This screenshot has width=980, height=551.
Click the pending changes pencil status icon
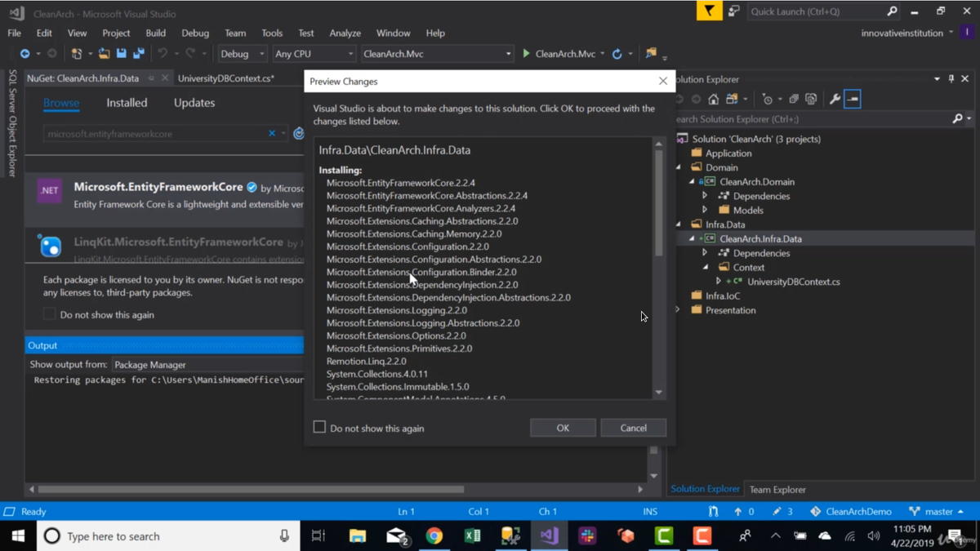[x=783, y=512]
